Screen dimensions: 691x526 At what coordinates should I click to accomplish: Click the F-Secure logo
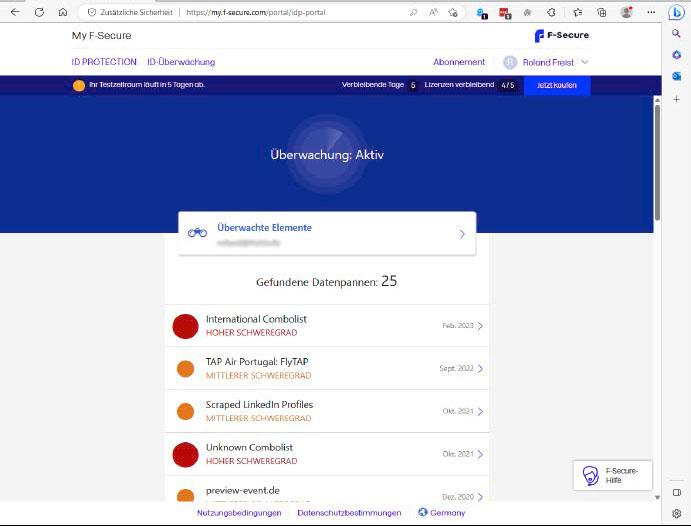click(562, 35)
